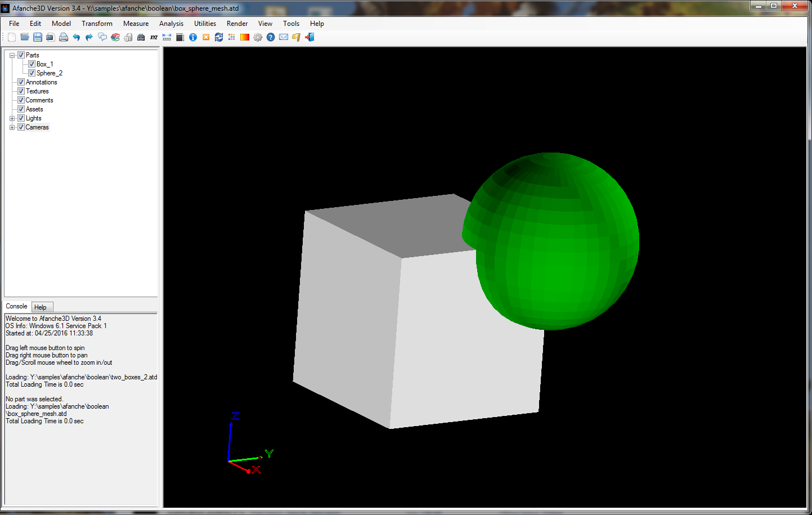Click the Undo arrow icon

click(x=77, y=37)
